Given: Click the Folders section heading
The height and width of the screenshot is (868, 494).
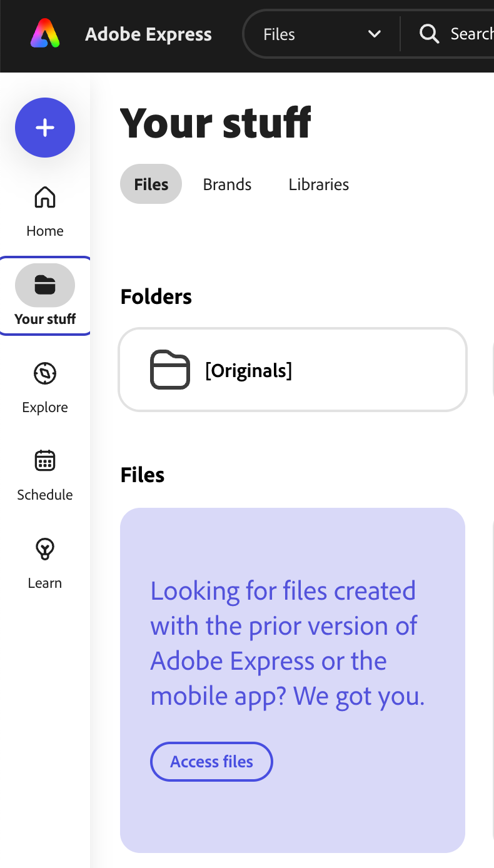Looking at the screenshot, I should pyautogui.click(x=156, y=296).
